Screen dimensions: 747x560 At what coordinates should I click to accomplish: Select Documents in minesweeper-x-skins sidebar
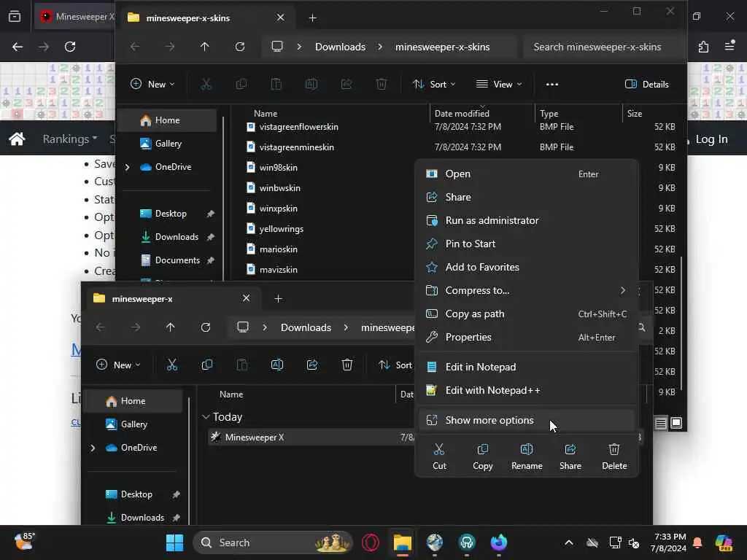coord(167,260)
